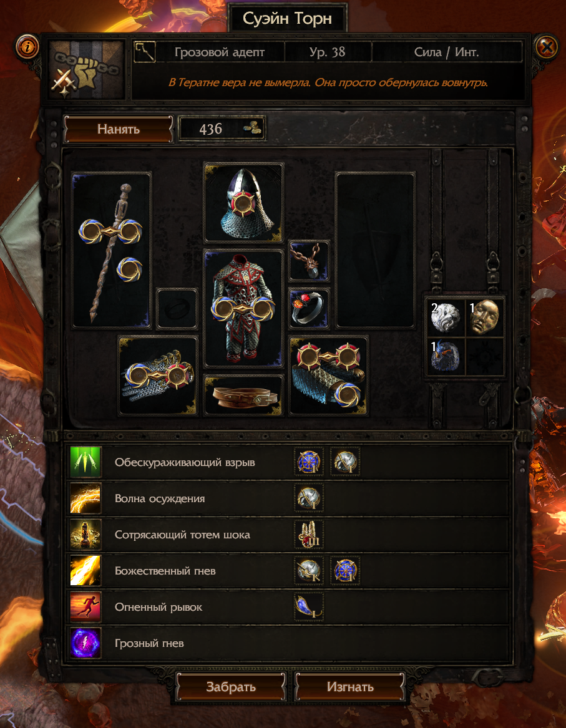Click the Грозный гнев aura icon

85,643
